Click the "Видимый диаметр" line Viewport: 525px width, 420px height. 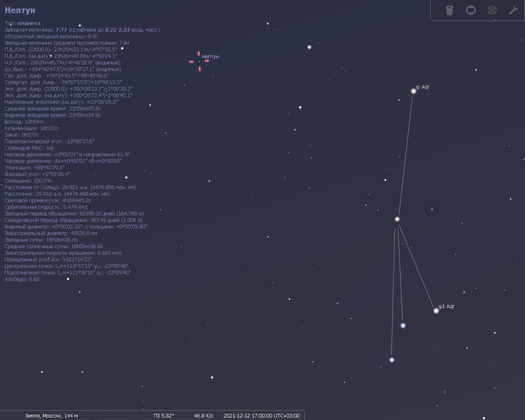coord(76,227)
